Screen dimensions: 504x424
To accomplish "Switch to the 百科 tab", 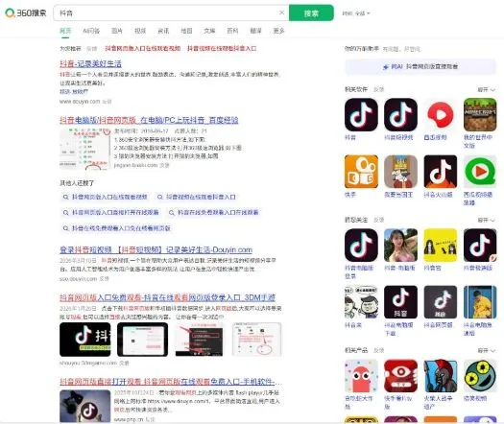I will coord(232,31).
